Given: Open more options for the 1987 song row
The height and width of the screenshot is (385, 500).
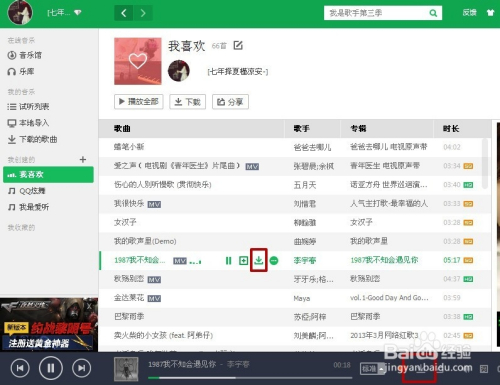Looking at the screenshot, I should point(274,261).
